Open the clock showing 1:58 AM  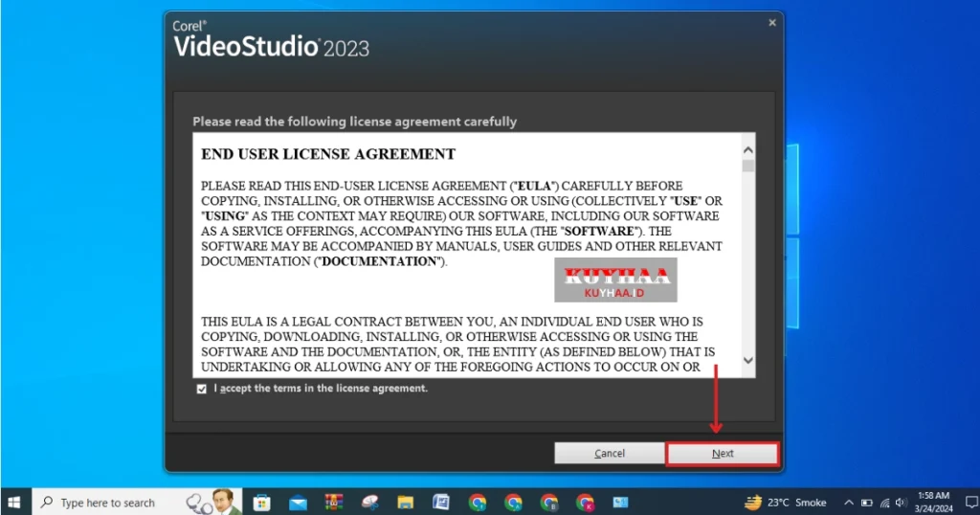point(934,502)
